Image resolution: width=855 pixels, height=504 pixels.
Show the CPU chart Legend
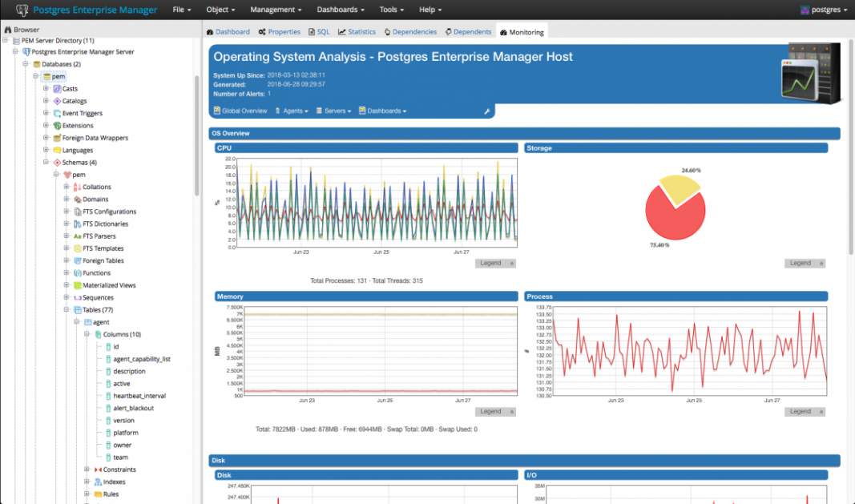[x=495, y=263]
